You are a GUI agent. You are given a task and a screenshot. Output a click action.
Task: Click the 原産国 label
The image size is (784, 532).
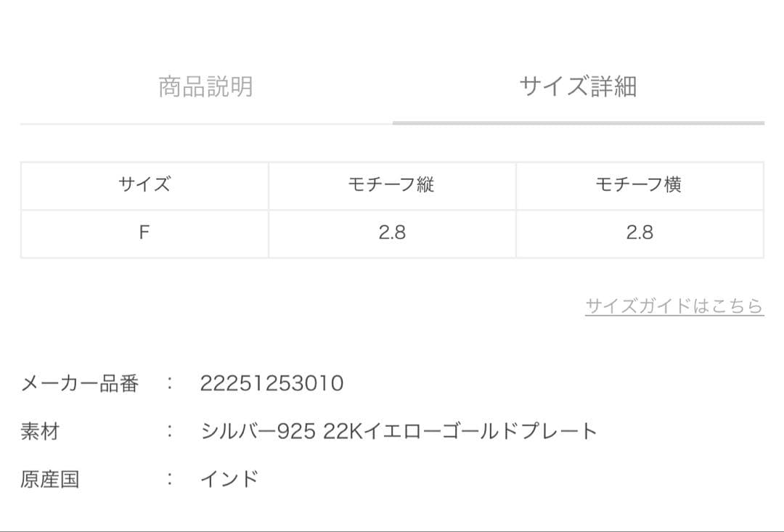coord(50,480)
